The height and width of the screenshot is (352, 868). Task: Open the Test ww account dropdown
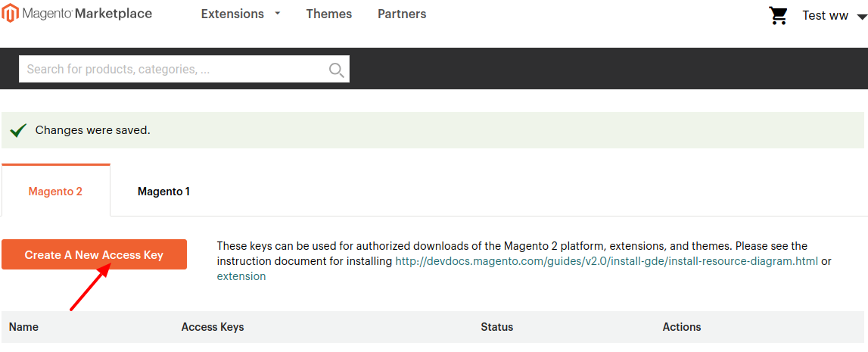[835, 15]
